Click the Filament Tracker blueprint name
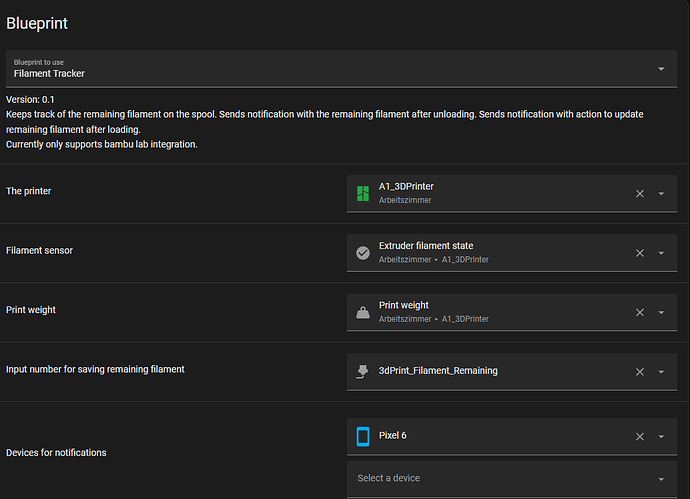Image resolution: width=690 pixels, height=499 pixels. [x=49, y=74]
